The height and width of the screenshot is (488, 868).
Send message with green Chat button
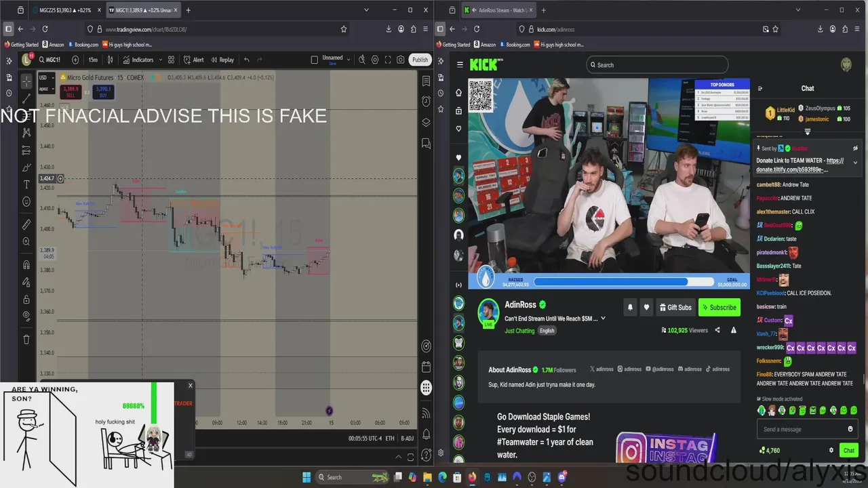click(x=848, y=450)
